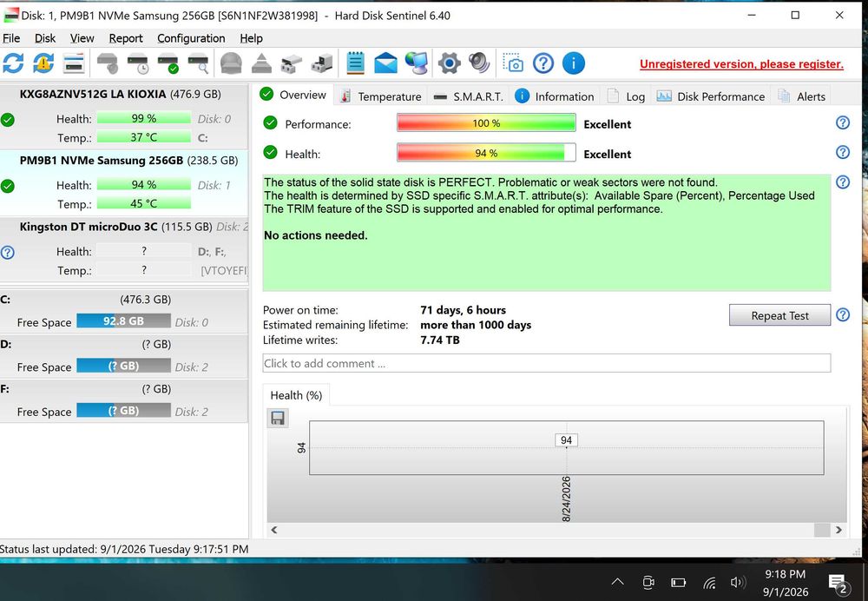
Task: Select the Kingston DT microDuo 3C disk
Action: [x=124, y=248]
